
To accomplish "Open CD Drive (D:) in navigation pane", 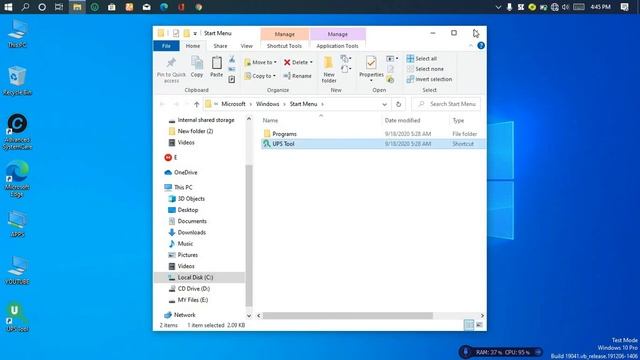I will coord(193,289).
